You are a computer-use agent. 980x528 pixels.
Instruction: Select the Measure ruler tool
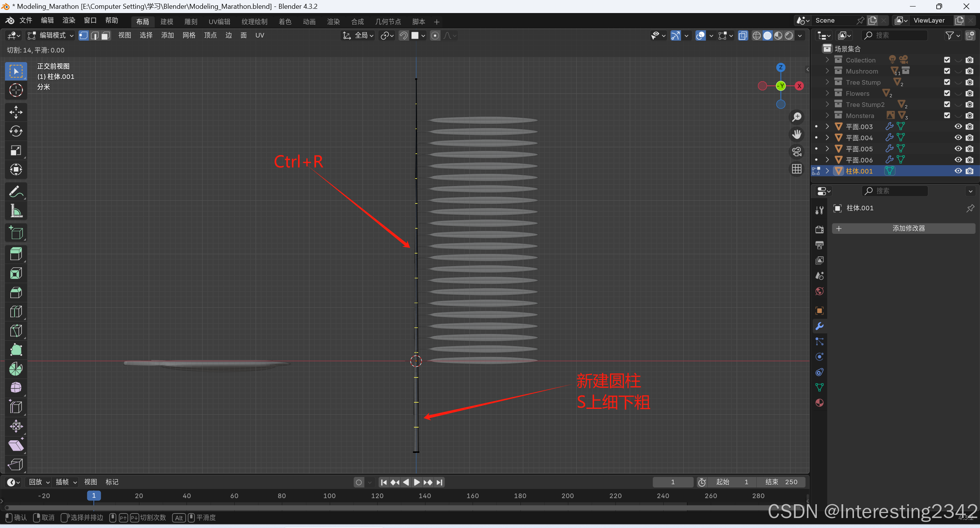coord(16,211)
